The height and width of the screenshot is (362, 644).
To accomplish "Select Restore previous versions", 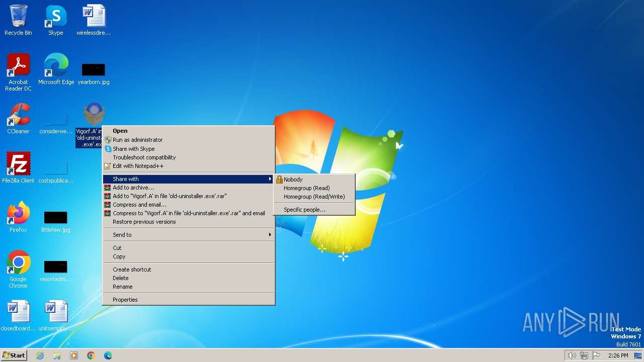I will click(x=189, y=222).
